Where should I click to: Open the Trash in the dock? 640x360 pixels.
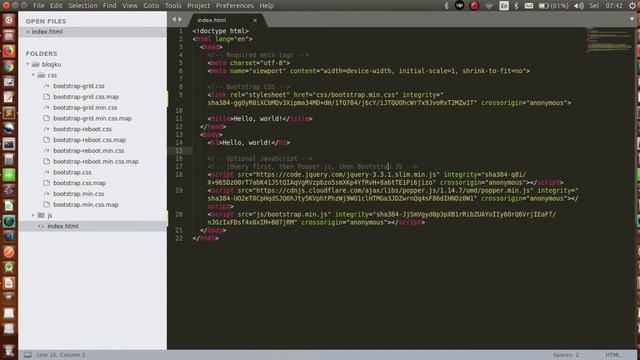pos(9,350)
